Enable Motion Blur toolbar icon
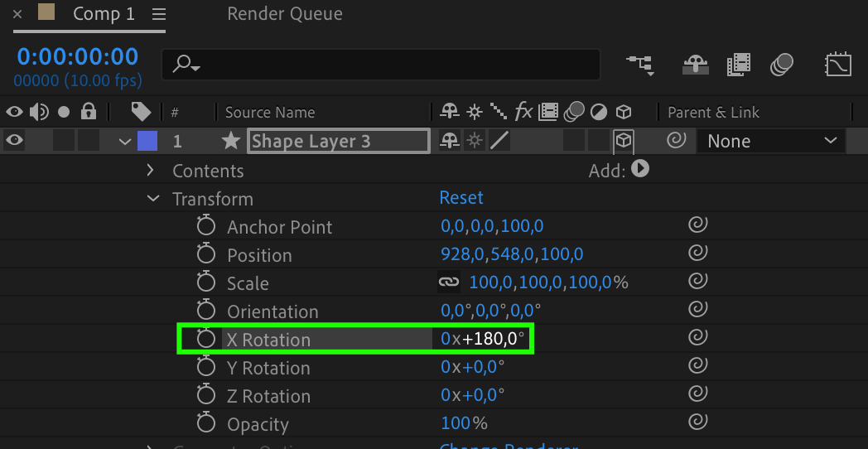Viewport: 868px width, 449px height. pos(781,65)
